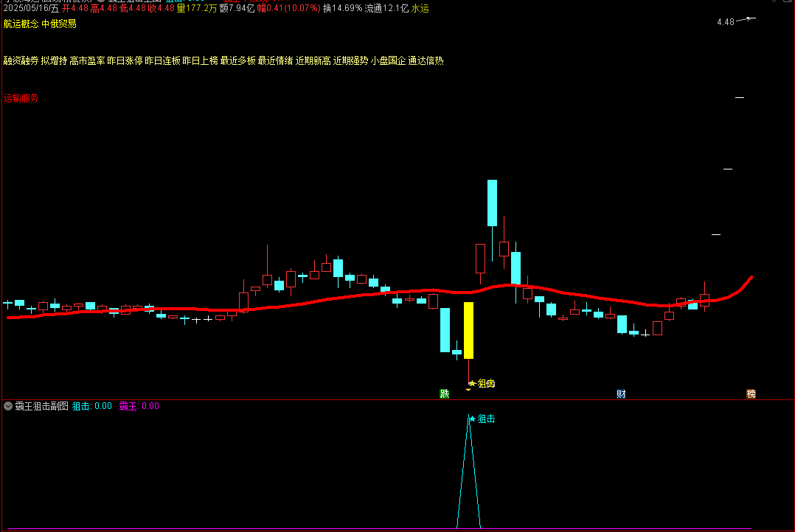
Task: Click the 昨日上榜 tag
Action: [x=201, y=61]
